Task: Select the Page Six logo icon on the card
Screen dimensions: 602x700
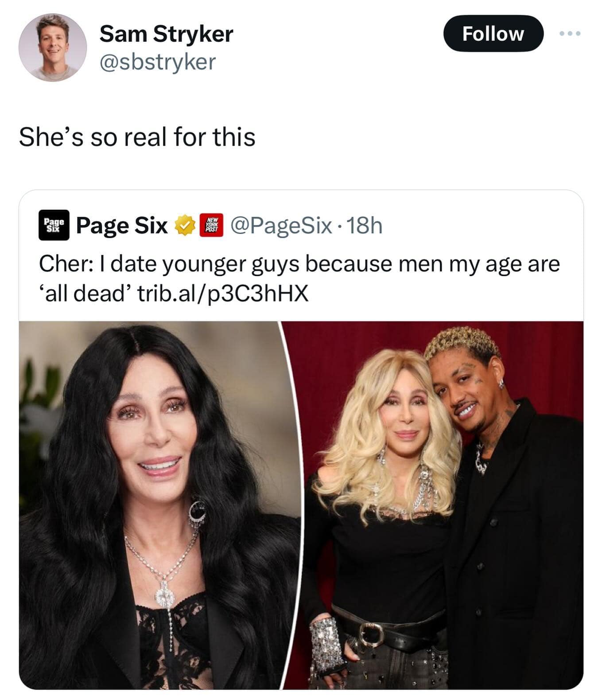Action: 54,226
